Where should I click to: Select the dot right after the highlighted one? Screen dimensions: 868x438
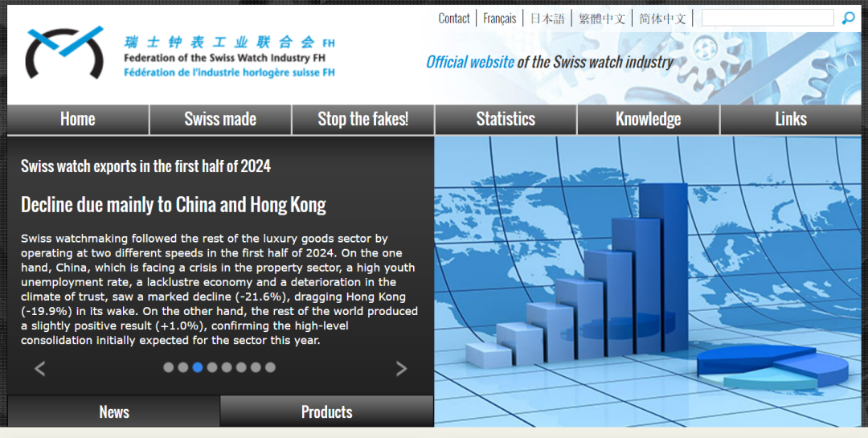212,367
